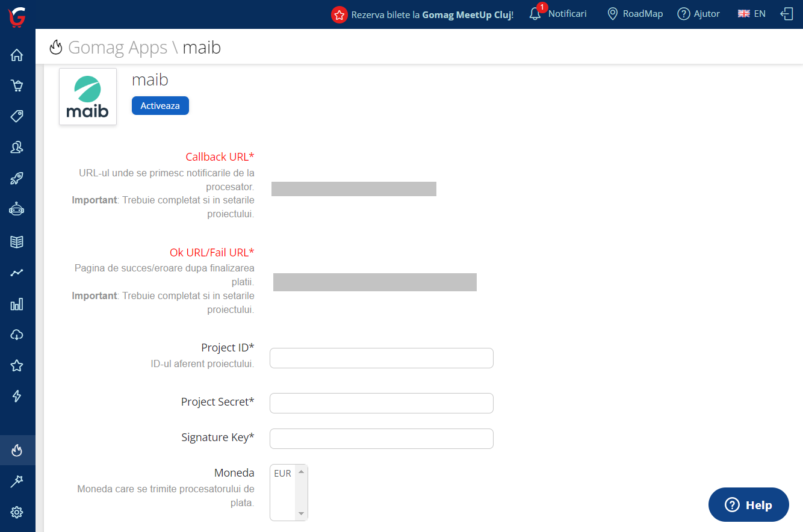Open the trend line analytics icon

pyautogui.click(x=17, y=273)
